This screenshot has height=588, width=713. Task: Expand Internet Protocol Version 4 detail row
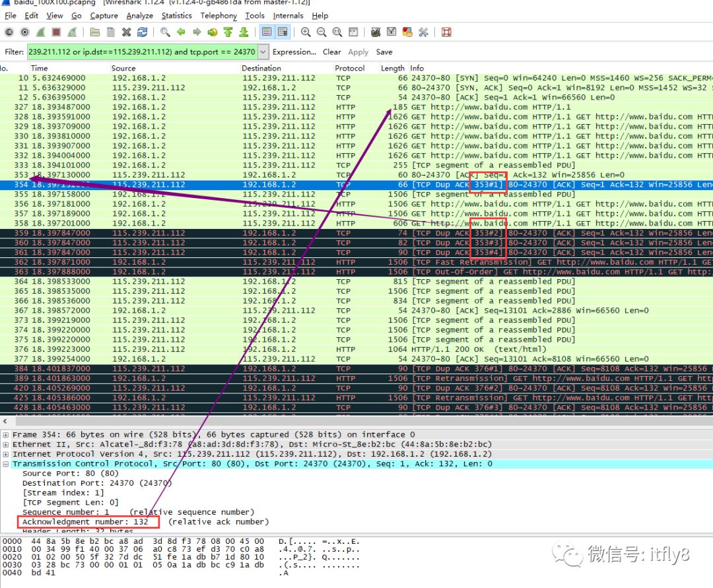6,455
